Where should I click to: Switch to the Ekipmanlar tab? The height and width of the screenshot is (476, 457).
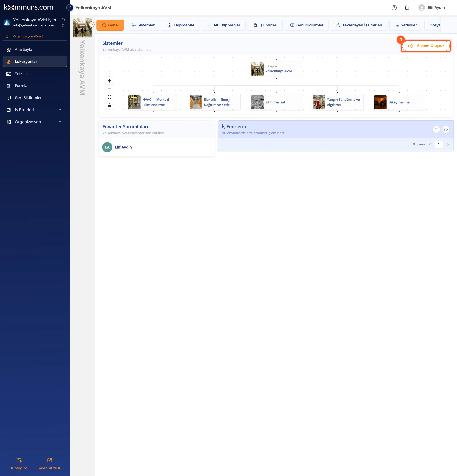[x=181, y=25]
